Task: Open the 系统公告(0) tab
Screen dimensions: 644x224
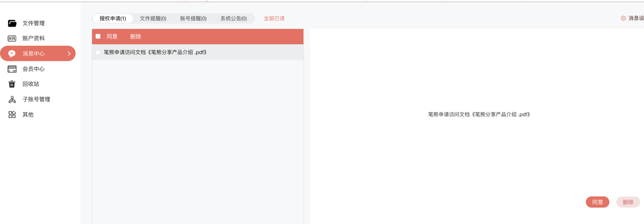Action: [233, 19]
